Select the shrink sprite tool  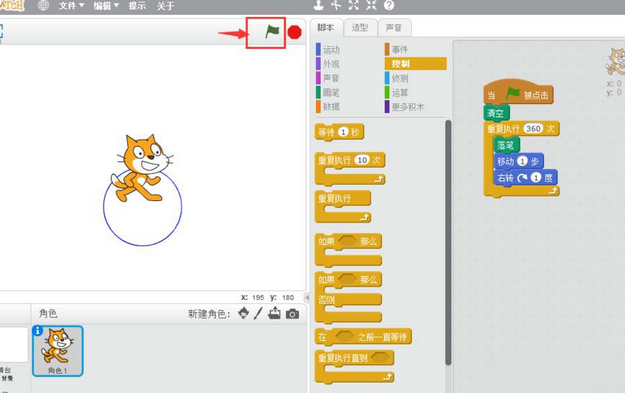tap(371, 5)
